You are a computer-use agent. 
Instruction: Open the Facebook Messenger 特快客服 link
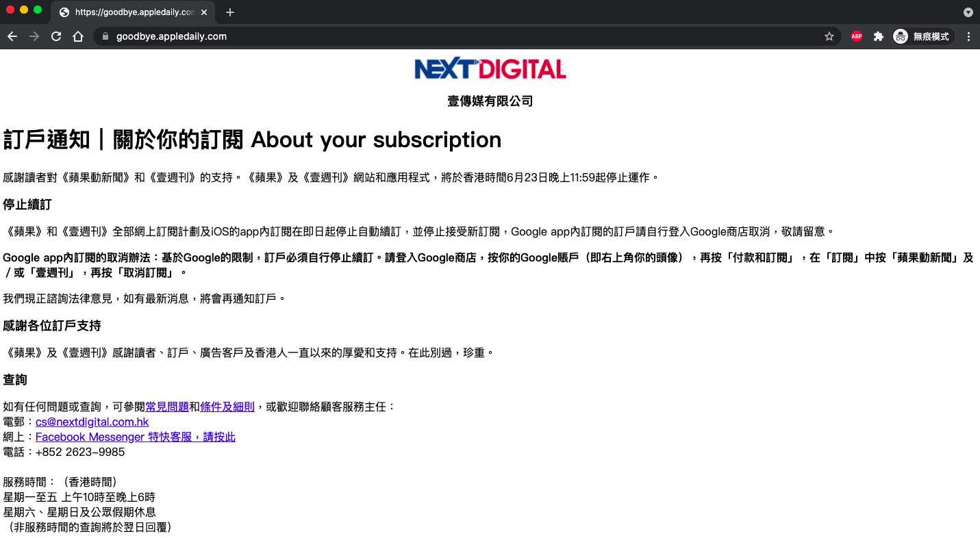tap(136, 437)
